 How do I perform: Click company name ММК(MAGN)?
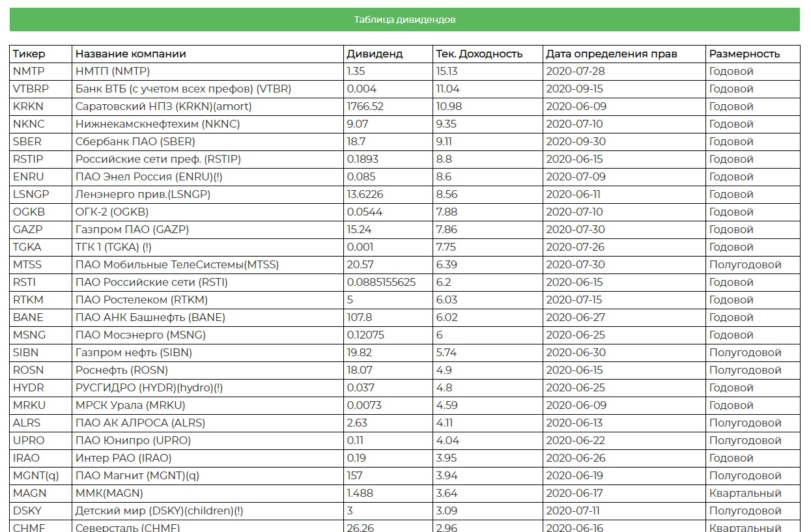[x=109, y=494]
